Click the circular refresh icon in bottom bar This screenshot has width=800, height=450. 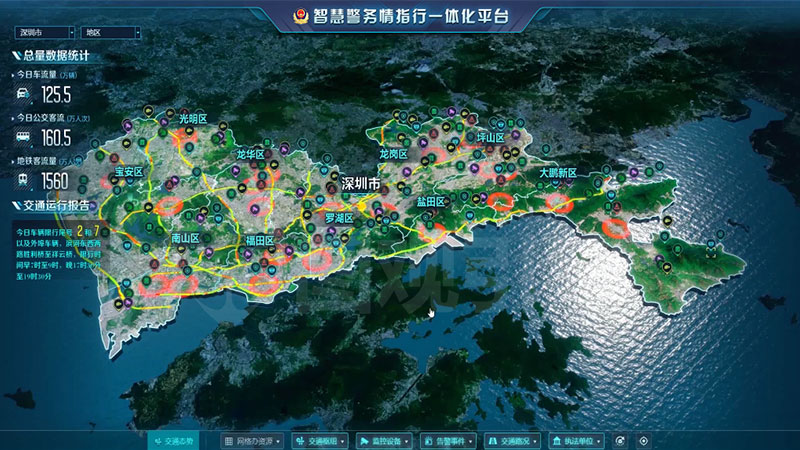coord(620,440)
